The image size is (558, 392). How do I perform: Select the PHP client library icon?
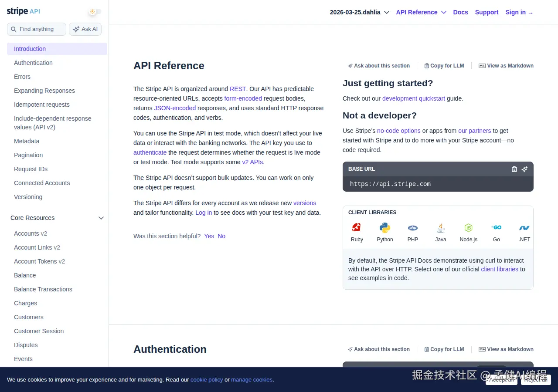(x=412, y=227)
